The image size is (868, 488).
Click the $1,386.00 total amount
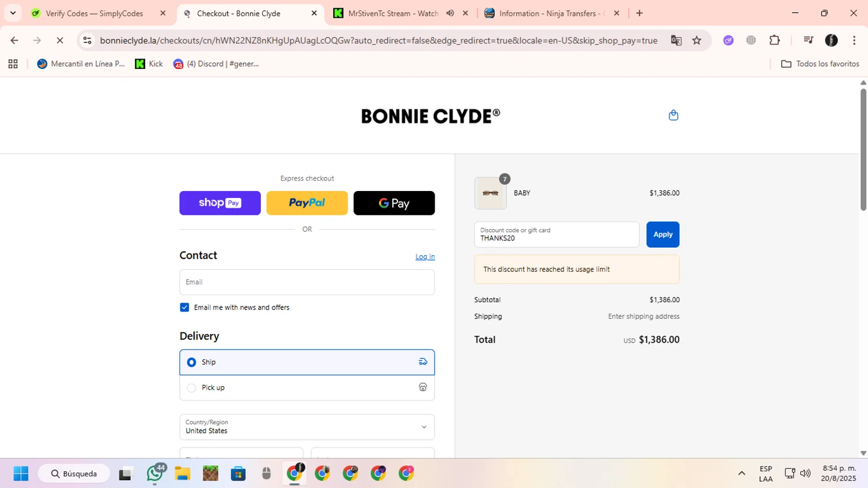tap(659, 340)
